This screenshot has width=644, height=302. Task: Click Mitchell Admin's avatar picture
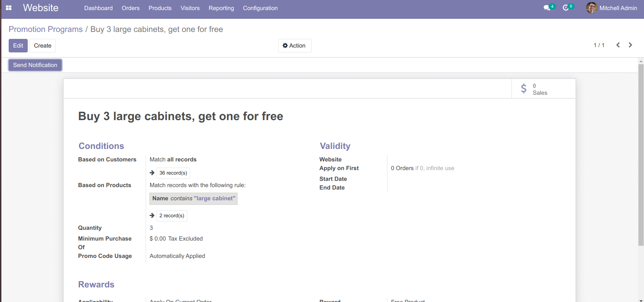coord(591,8)
